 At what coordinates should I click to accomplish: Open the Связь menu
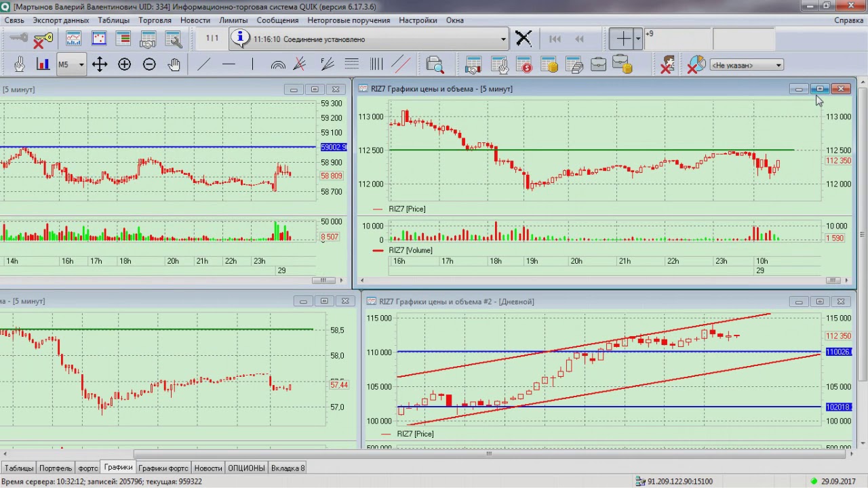coord(14,20)
